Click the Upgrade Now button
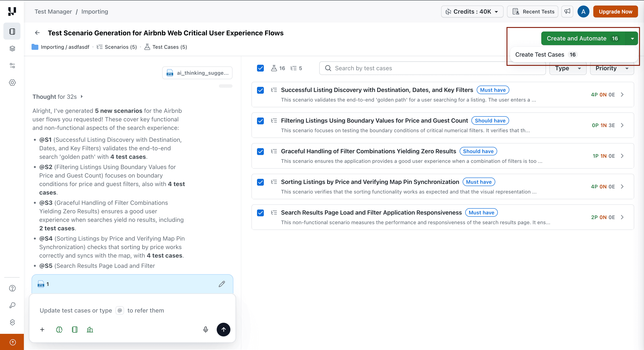This screenshot has height=350, width=644. coord(615,11)
